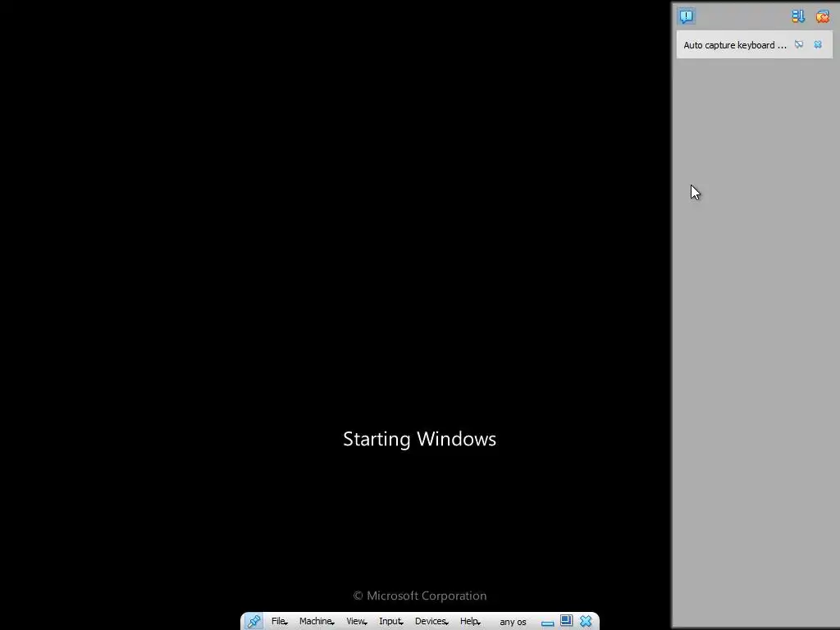Exit fullscreen mode from the mini toolbar
Screen dimensions: 840x630
click(x=566, y=621)
